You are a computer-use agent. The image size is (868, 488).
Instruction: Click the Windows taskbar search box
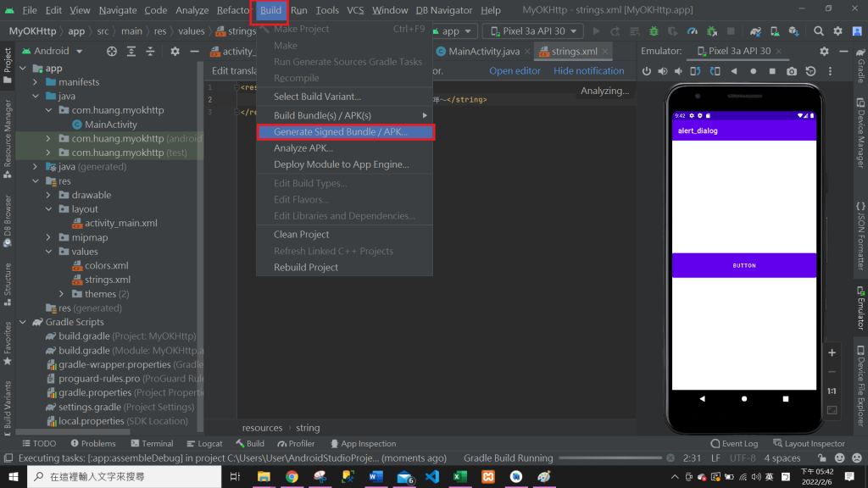[125, 476]
